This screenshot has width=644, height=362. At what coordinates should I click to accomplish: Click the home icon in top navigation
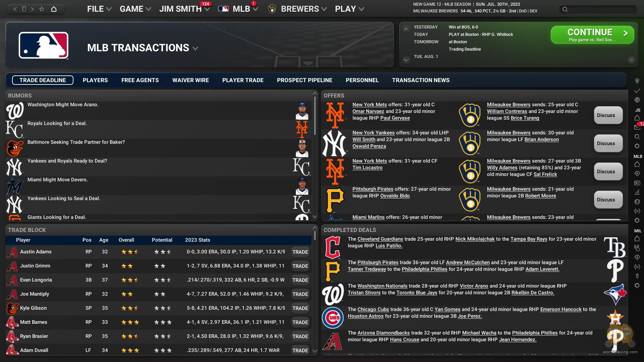tap(54, 9)
